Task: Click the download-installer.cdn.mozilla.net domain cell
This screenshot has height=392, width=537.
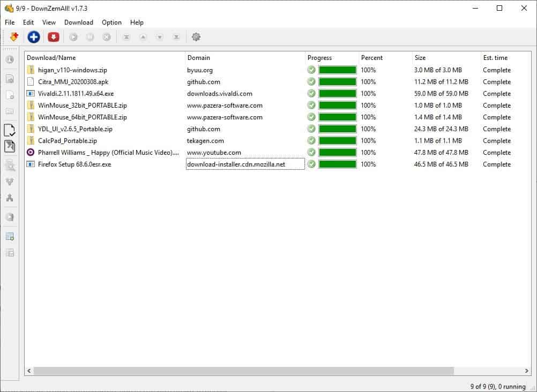Action: 245,164
